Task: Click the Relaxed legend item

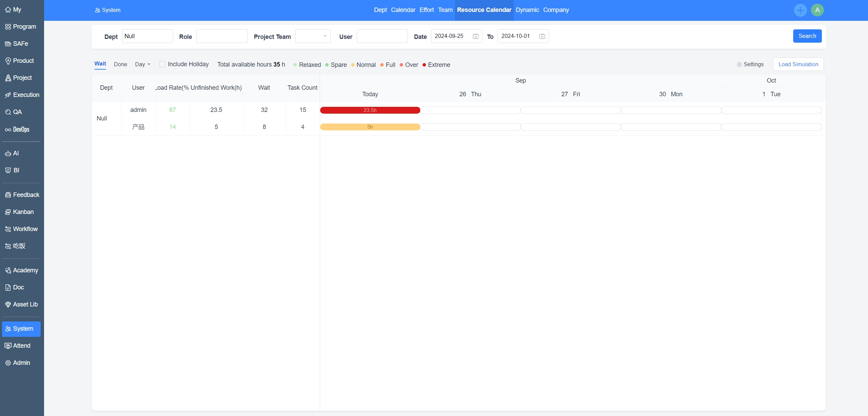Action: (307, 65)
